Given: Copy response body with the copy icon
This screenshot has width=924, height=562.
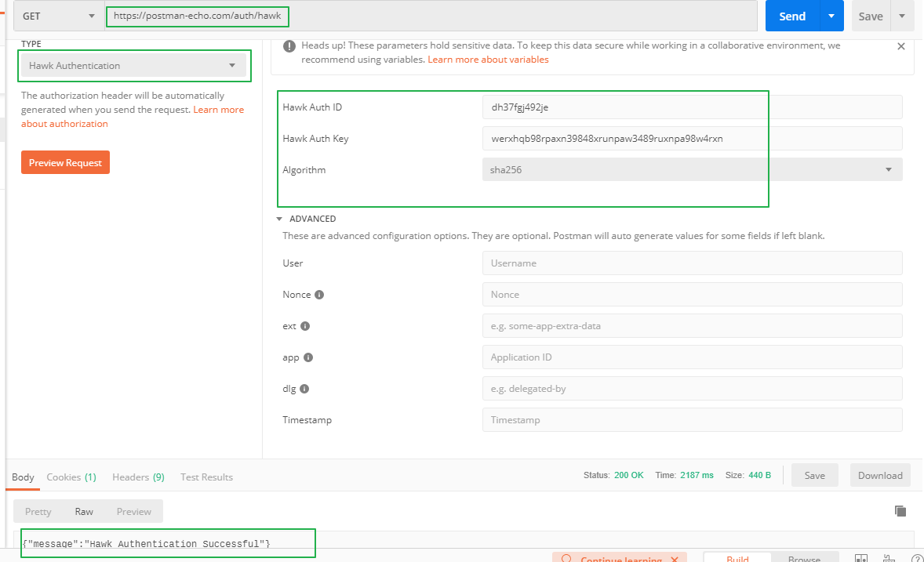Looking at the screenshot, I should [x=900, y=511].
